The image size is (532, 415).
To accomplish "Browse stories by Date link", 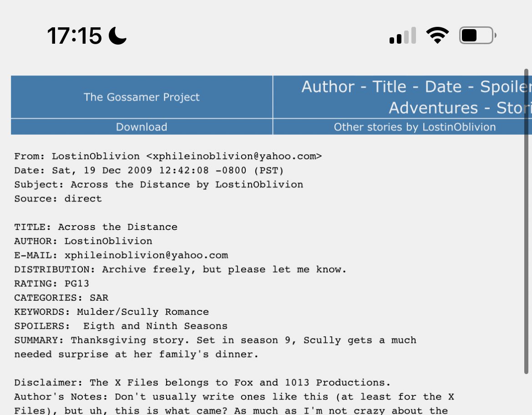I will [x=443, y=86].
